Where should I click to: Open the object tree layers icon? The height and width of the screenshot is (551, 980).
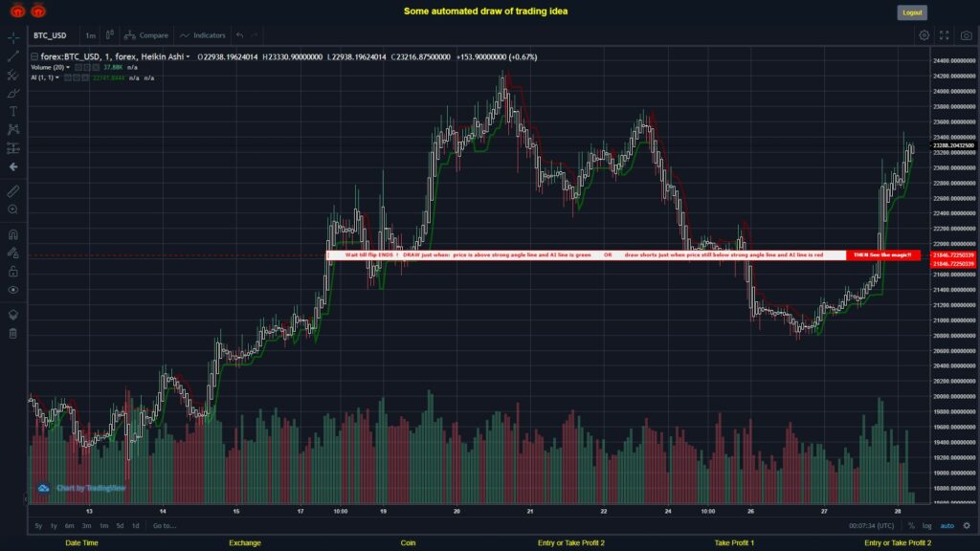click(x=13, y=315)
